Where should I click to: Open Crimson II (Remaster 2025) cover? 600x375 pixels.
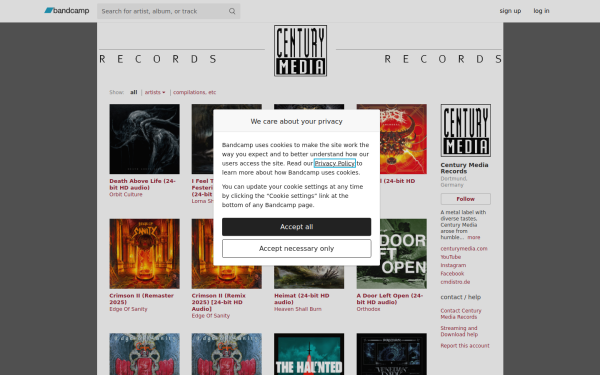[144, 254]
